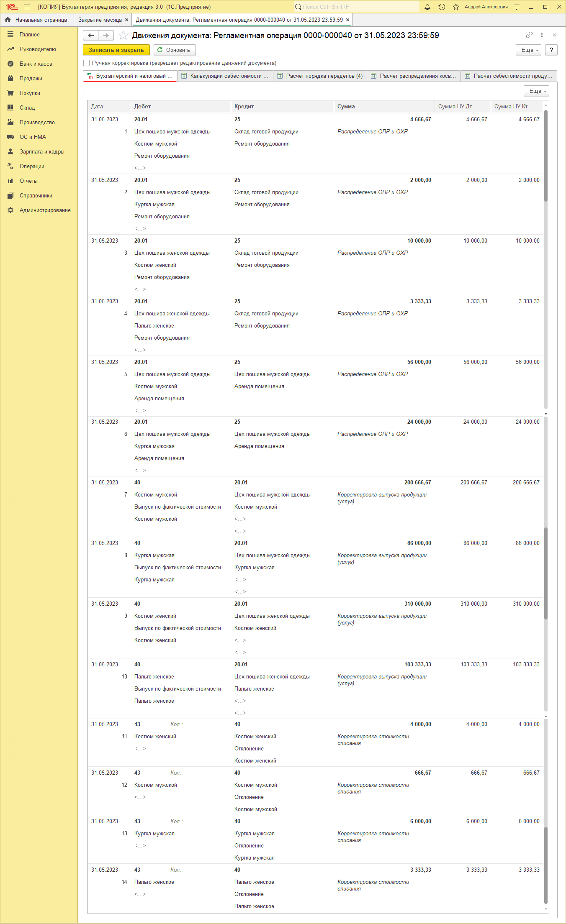Open settings icon next to user name

pos(517,7)
